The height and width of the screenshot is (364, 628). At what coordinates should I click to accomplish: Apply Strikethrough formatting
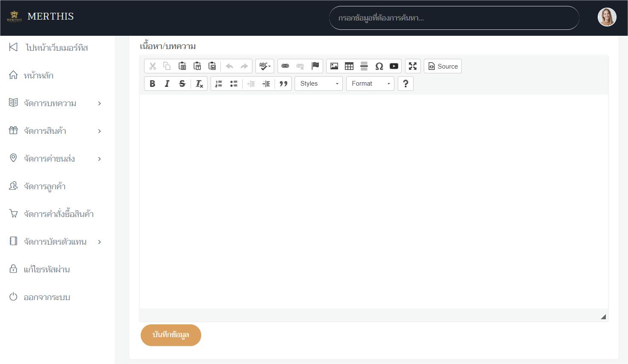pos(182,84)
